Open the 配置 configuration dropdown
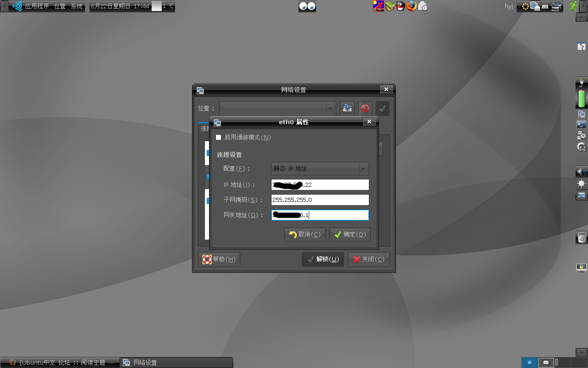The width and height of the screenshot is (588, 368). (320, 169)
